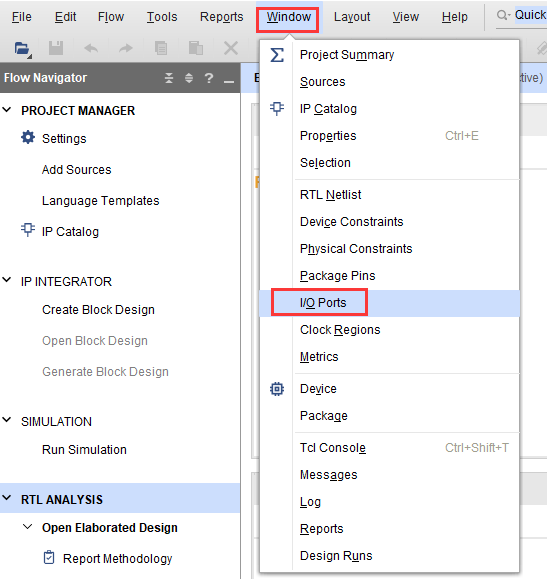Click the Open Project folder toolbar icon

coord(23,48)
